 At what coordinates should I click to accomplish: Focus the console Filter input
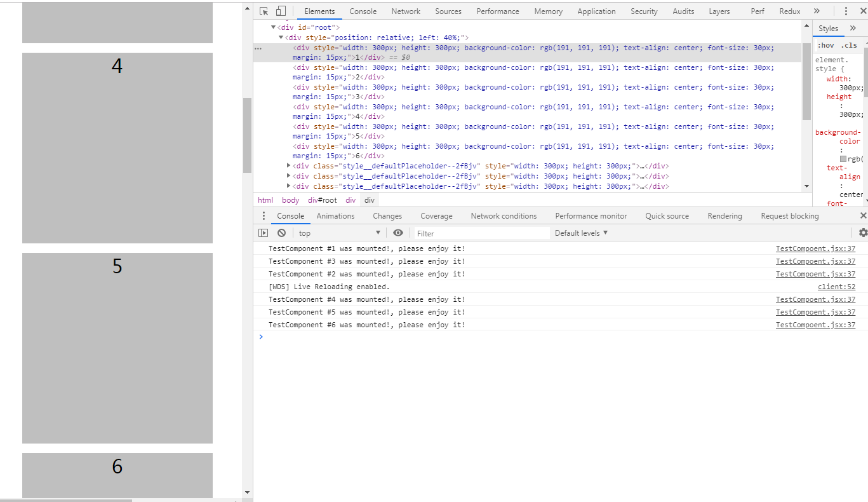482,233
